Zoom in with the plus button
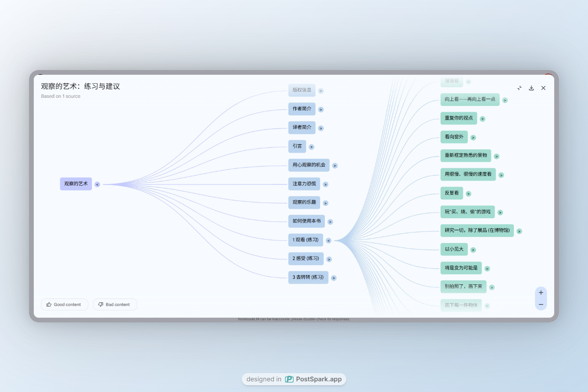The height and width of the screenshot is (392, 588). [541, 293]
